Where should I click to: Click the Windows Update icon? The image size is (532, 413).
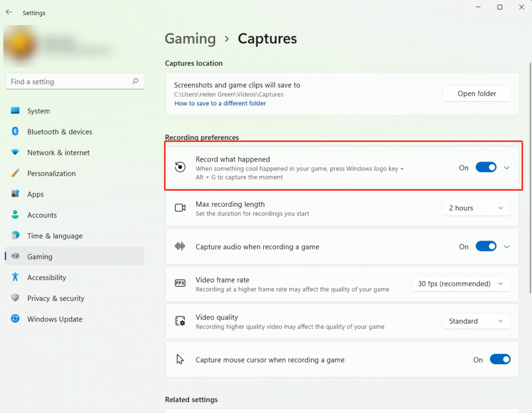point(16,319)
